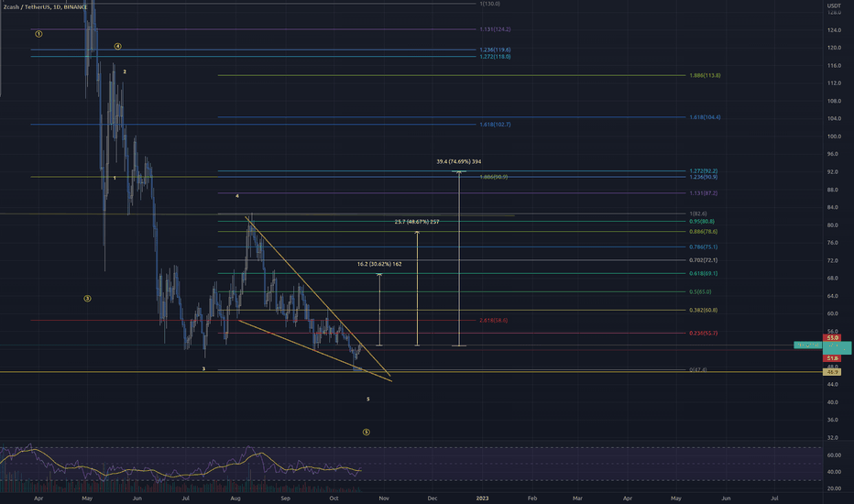This screenshot has width=854, height=504.
Task: Click the 1.131(87.2) Fibonacci label
Action: tap(703, 193)
